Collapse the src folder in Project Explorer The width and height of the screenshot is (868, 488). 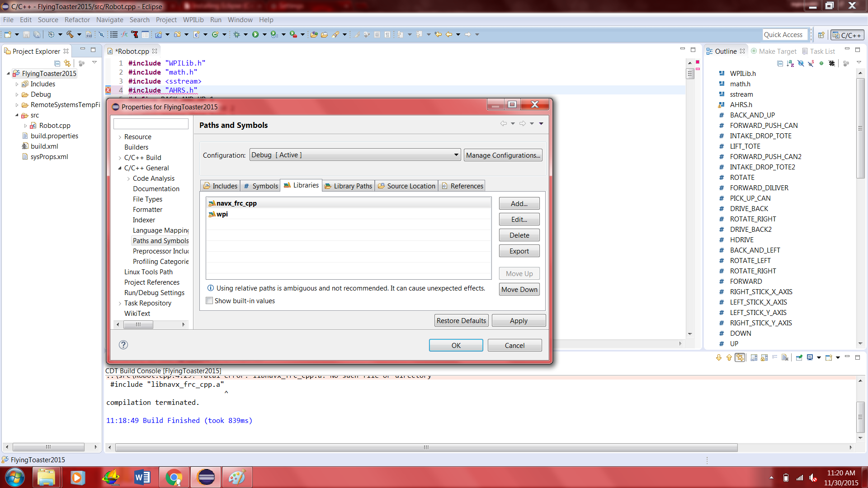(17, 115)
